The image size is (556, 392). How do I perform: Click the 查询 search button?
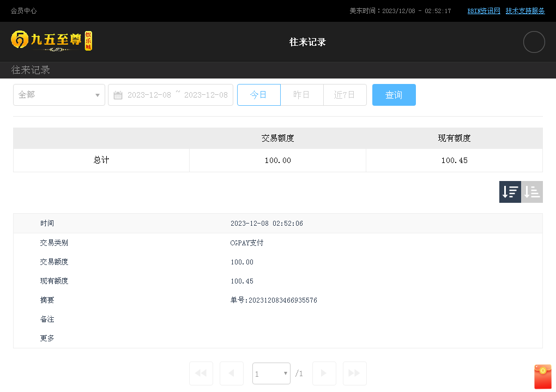point(394,95)
